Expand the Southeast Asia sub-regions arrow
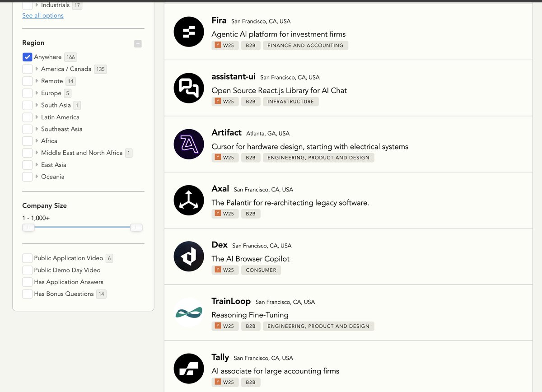The image size is (542, 392). [37, 129]
